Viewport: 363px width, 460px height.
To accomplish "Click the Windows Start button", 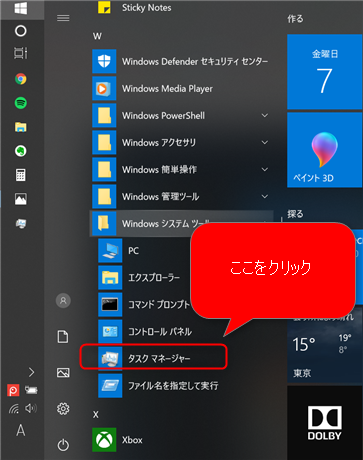I will 21,8.
